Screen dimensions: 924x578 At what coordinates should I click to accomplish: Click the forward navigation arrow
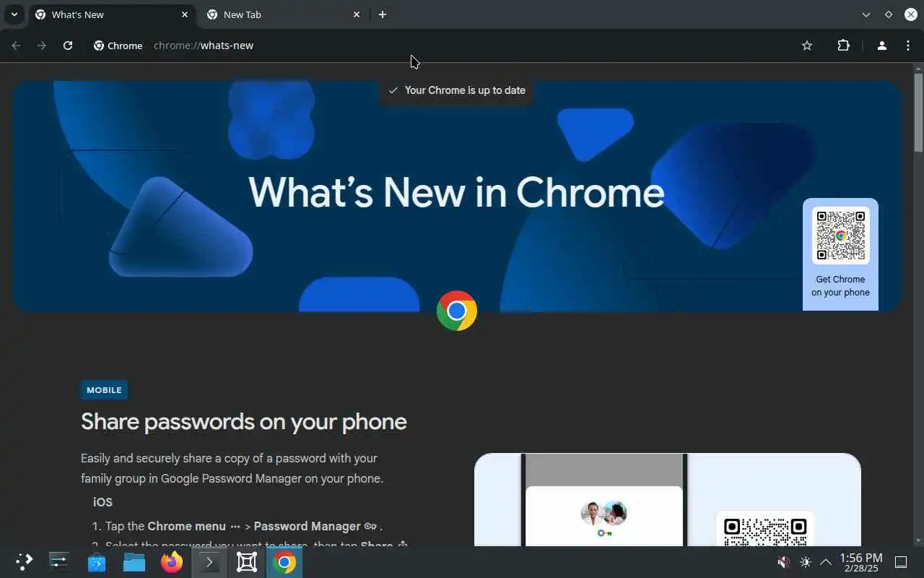click(42, 46)
